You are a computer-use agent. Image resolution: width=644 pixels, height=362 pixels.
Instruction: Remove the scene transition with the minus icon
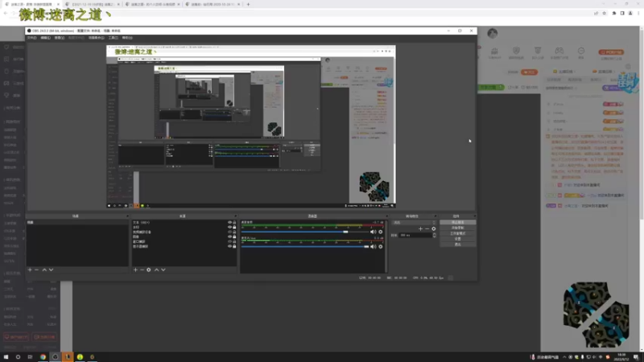[x=427, y=228]
